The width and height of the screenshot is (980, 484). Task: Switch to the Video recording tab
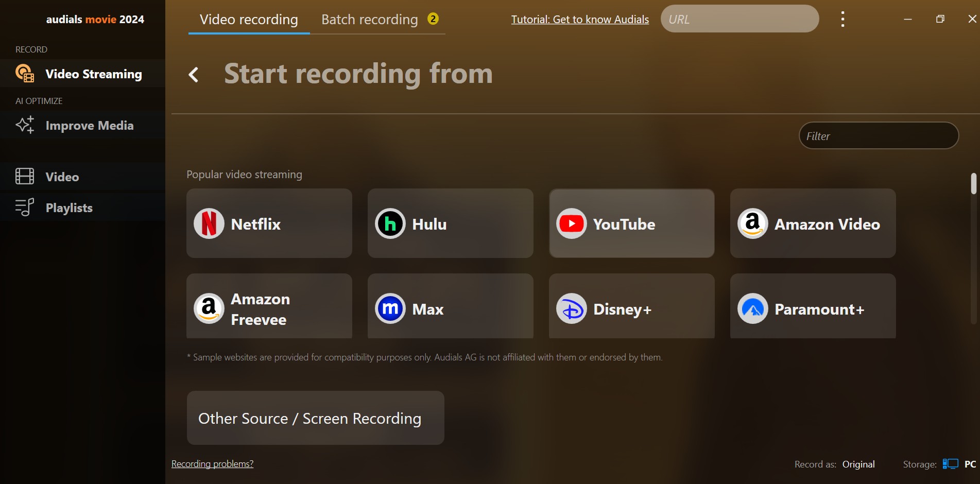click(x=249, y=19)
